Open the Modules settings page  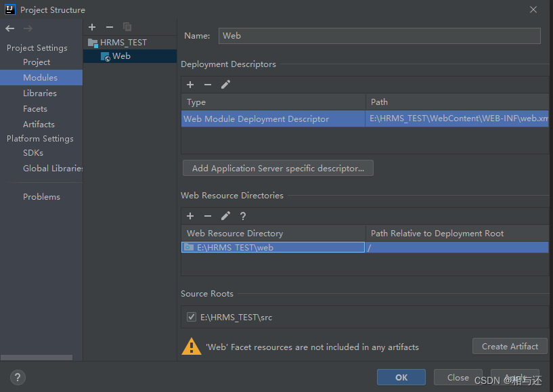(41, 78)
